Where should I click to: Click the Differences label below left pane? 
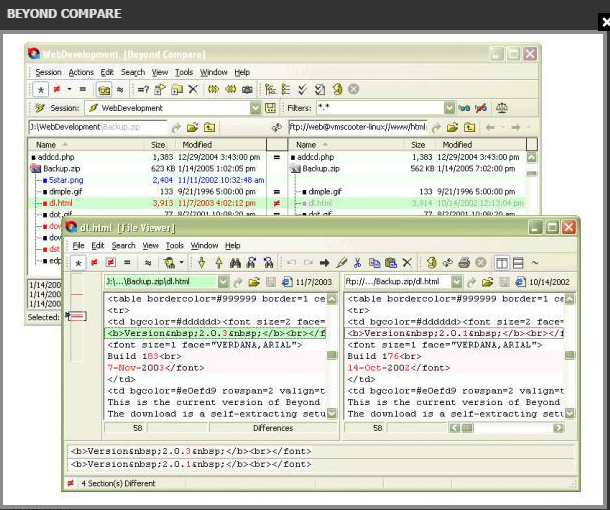(x=273, y=428)
